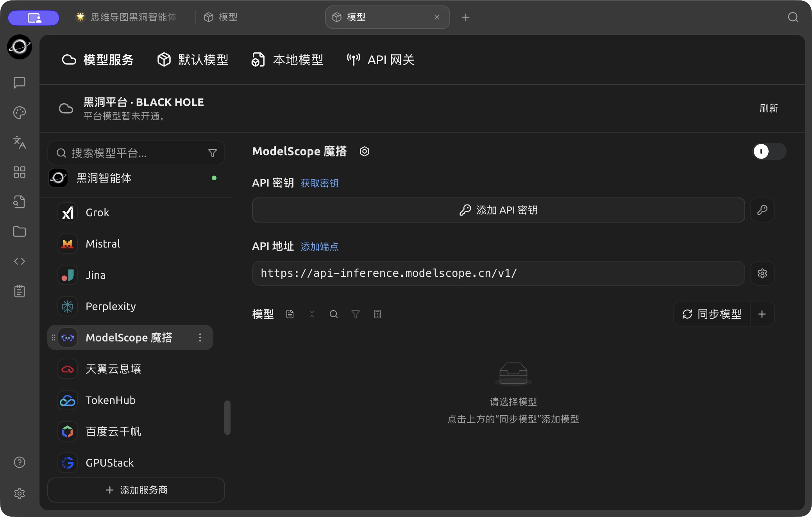The image size is (812, 517).
Task: Open the clipboard notes icon in sidebar
Action: 20,291
